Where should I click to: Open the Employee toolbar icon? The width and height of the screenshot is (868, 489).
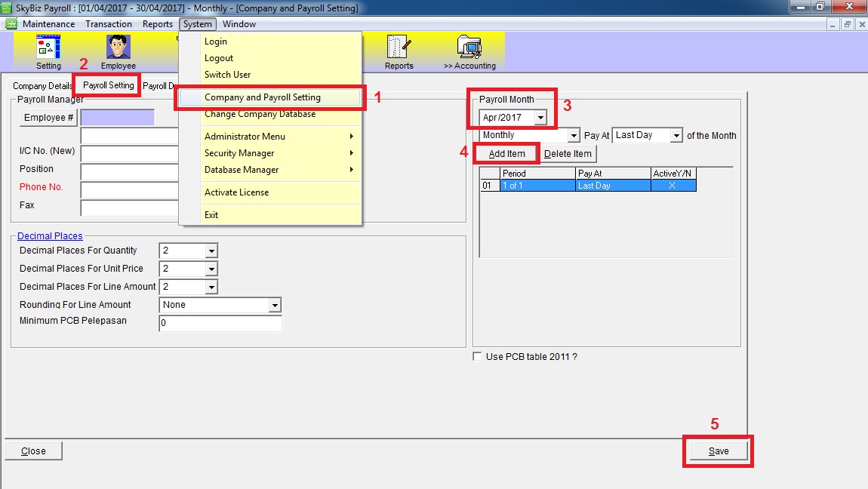point(119,51)
